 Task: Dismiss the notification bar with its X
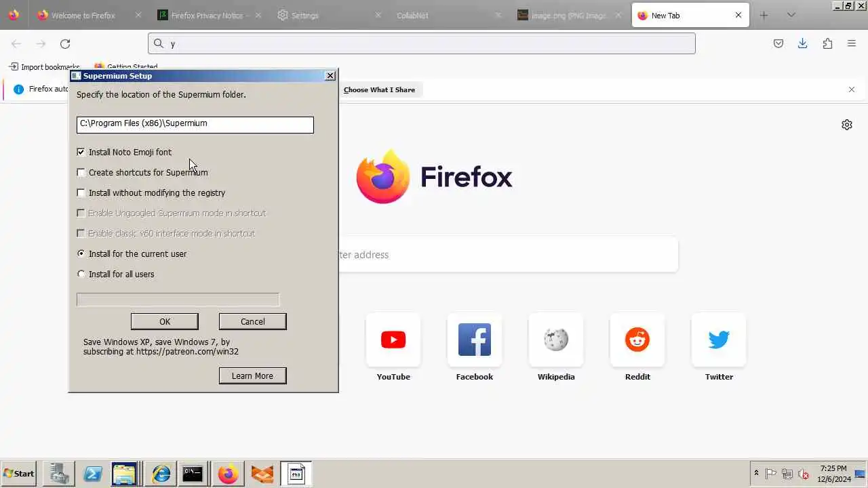tap(852, 89)
